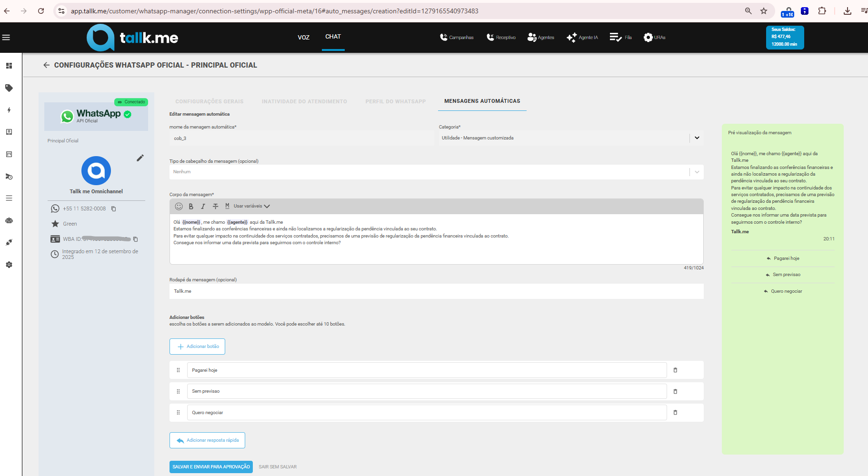Edit profile with the pencil icon
The image size is (868, 476).
coord(140,158)
